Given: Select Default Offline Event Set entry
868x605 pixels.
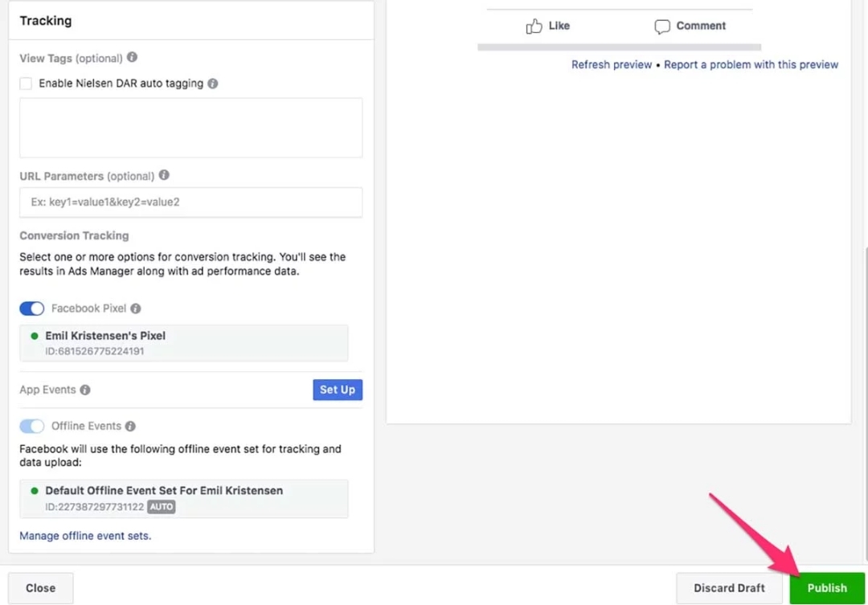Looking at the screenshot, I should [x=184, y=499].
